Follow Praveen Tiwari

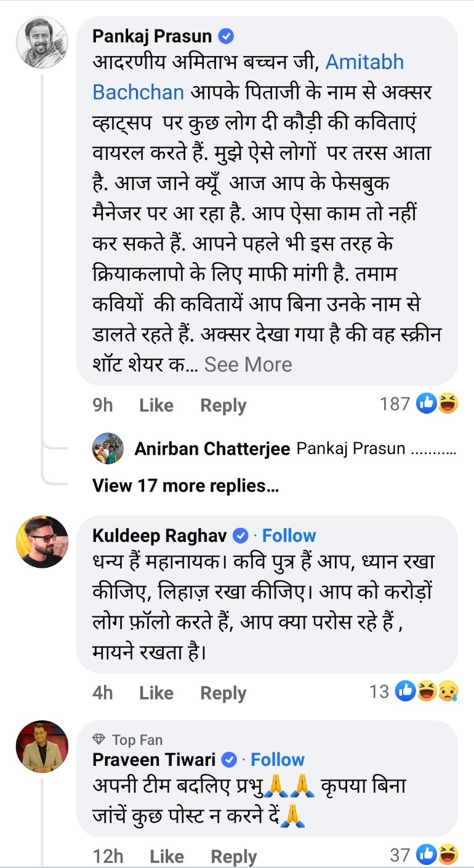pyautogui.click(x=277, y=760)
